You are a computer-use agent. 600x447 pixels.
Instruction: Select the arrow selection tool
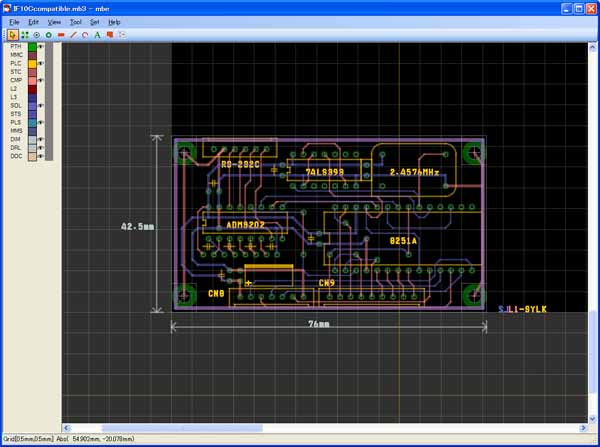(12, 35)
